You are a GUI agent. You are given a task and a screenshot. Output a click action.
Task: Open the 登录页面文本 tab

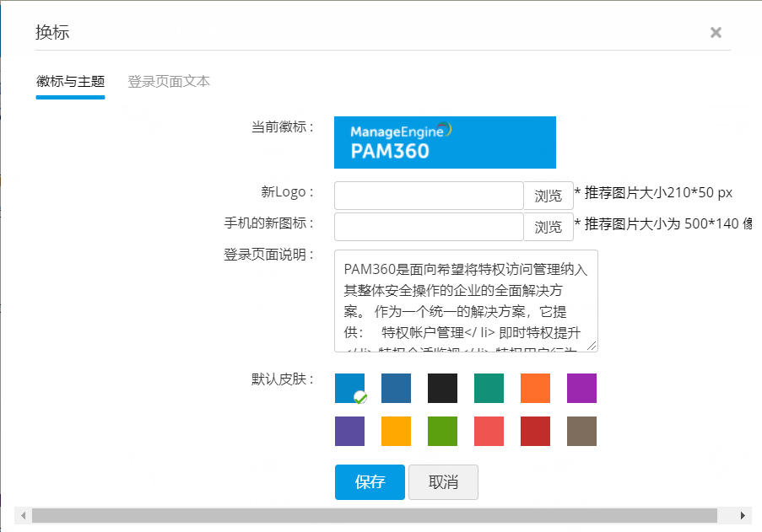pyautogui.click(x=169, y=81)
